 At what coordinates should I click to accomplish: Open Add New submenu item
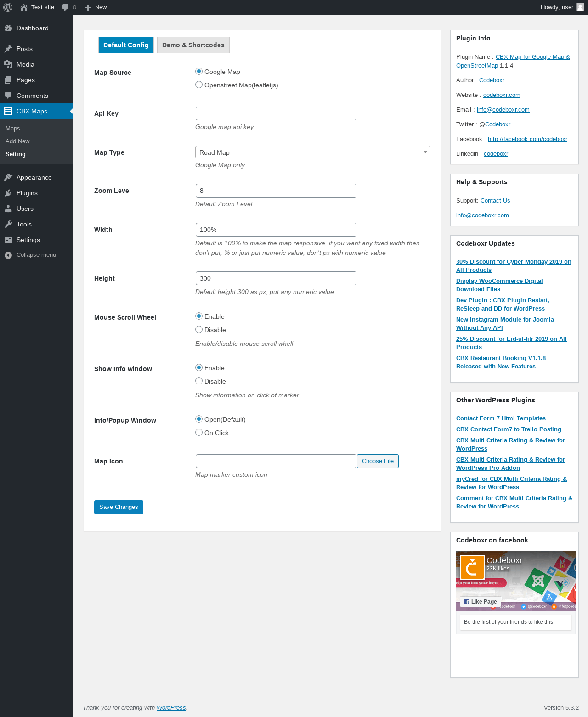[x=17, y=141]
